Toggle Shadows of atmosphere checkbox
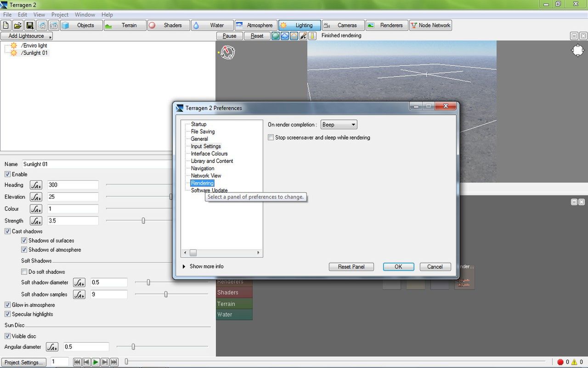588x368 pixels. tap(24, 250)
